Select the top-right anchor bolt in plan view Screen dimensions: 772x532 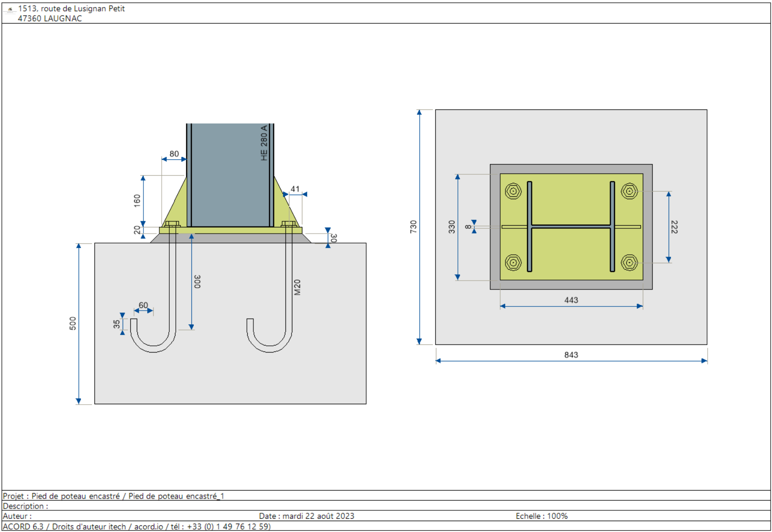tap(629, 191)
